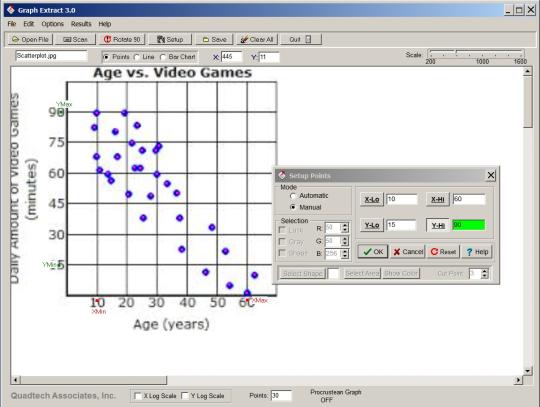The image size is (540, 407).
Task: Click the horizontal scrollbar thumb
Action: coord(93,380)
